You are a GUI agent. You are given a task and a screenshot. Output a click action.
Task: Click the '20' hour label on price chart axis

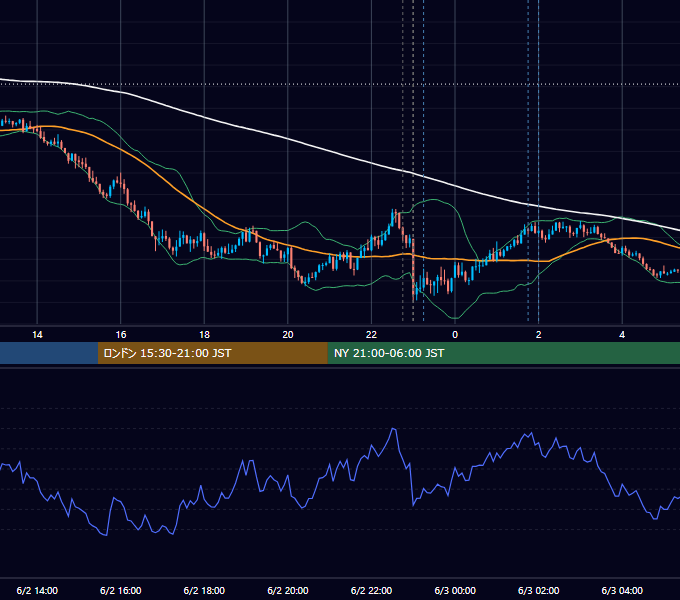click(288, 335)
